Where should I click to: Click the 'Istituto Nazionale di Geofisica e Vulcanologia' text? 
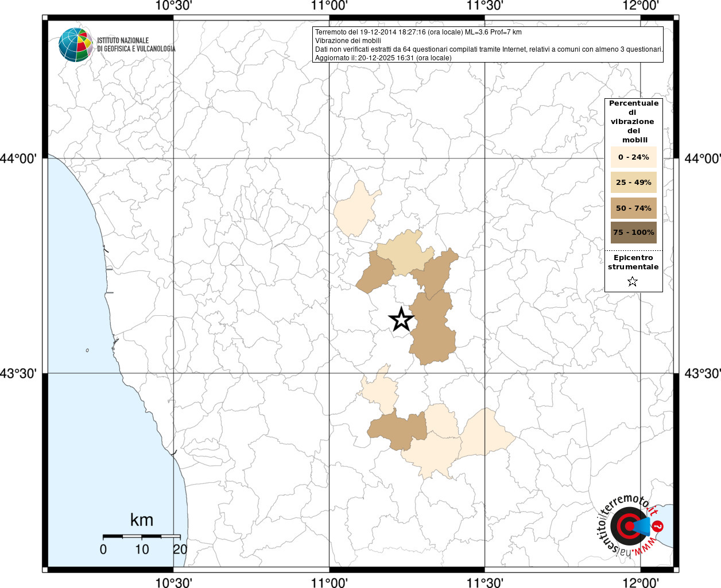[136, 45]
